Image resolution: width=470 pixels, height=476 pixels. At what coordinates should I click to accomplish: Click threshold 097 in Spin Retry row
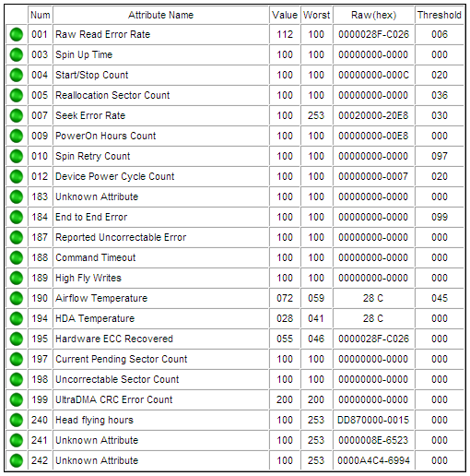coord(440,156)
